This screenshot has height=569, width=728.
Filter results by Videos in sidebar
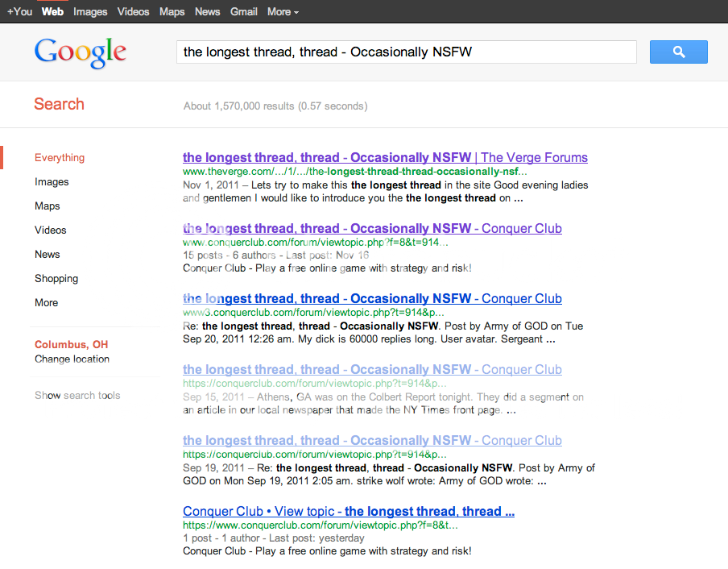[x=50, y=231]
